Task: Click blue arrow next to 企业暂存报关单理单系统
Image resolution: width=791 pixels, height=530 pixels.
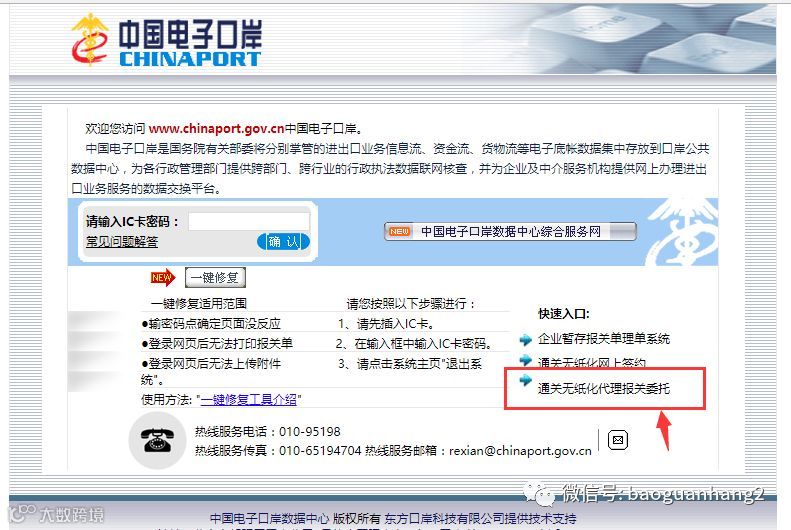Action: click(x=526, y=339)
